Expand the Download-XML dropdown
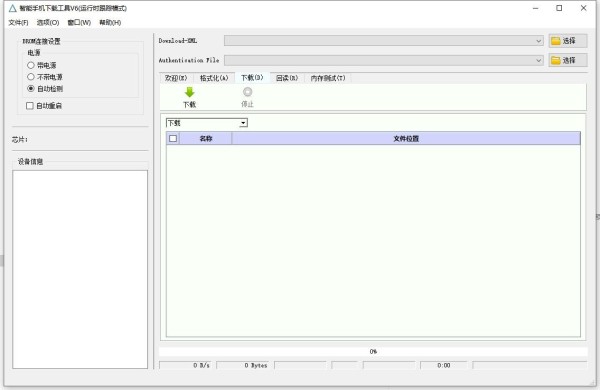The height and width of the screenshot is (390, 600). (x=538, y=41)
